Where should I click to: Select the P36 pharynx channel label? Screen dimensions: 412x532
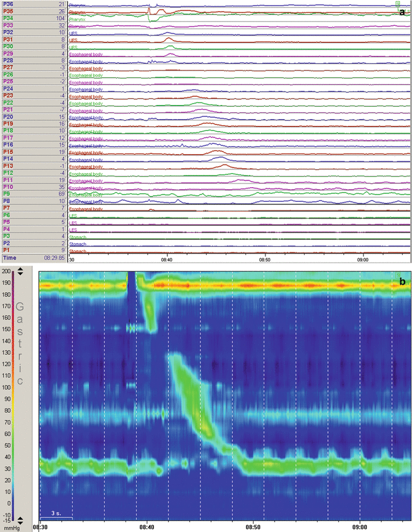9,4
